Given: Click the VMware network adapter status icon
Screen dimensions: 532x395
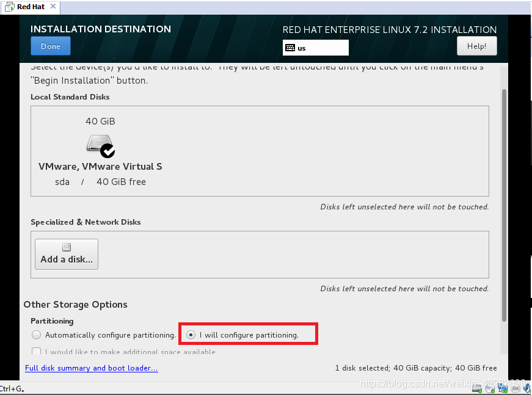Looking at the screenshot, I should click(x=503, y=388).
